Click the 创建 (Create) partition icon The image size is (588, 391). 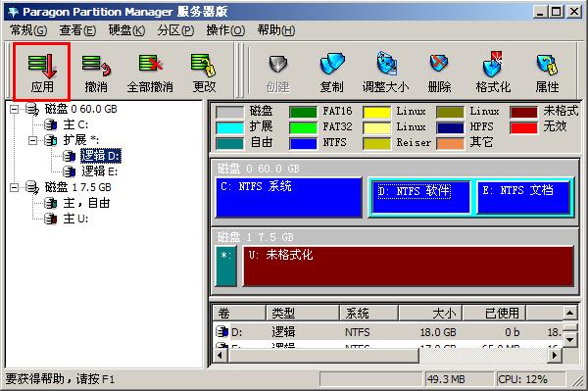pyautogui.click(x=278, y=65)
